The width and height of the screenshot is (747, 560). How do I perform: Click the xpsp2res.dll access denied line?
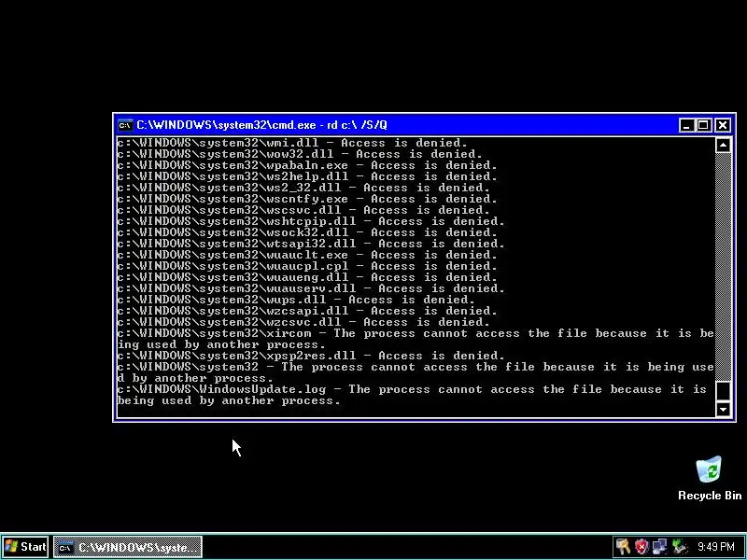click(x=311, y=356)
